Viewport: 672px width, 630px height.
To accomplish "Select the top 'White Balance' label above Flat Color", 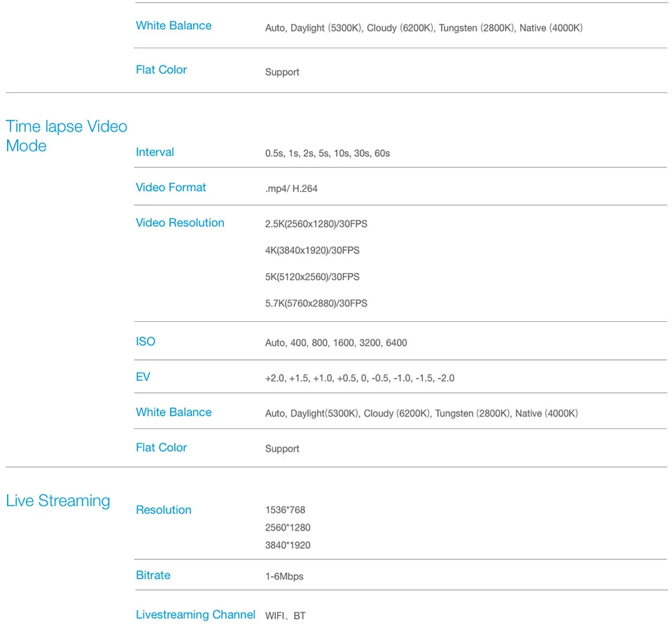I will pyautogui.click(x=174, y=26).
